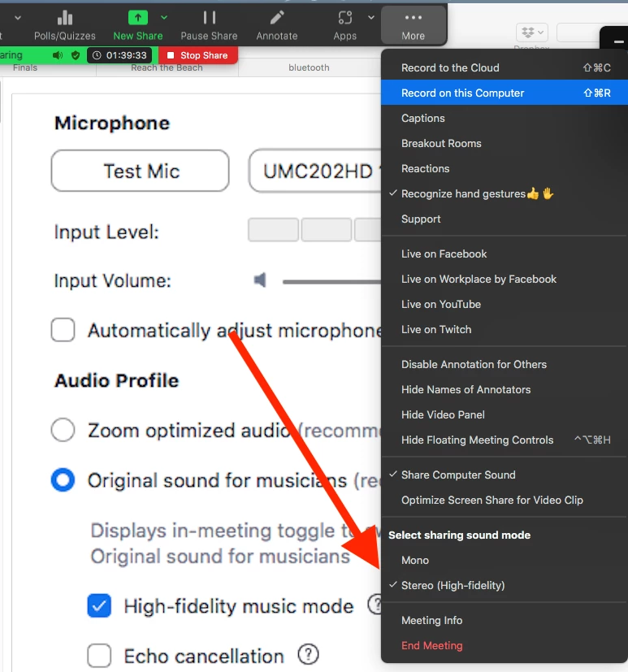Open Breakout Rooms menu item
Image resolution: width=628 pixels, height=672 pixels.
click(505, 143)
